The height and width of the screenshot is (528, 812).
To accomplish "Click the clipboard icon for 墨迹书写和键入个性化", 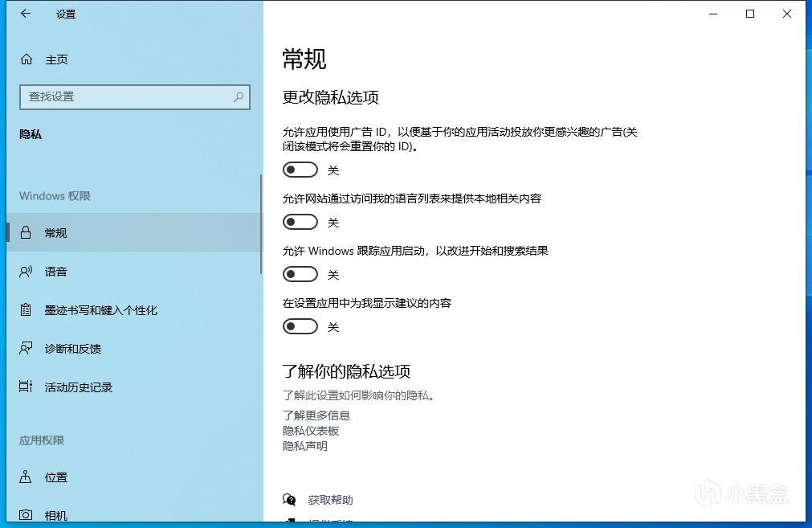I will tap(26, 310).
